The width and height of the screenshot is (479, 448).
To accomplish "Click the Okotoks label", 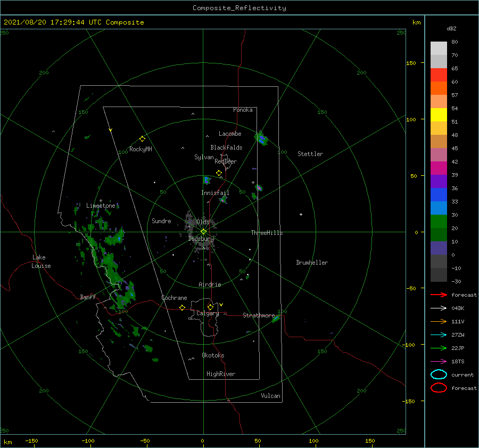I will pos(213,355).
